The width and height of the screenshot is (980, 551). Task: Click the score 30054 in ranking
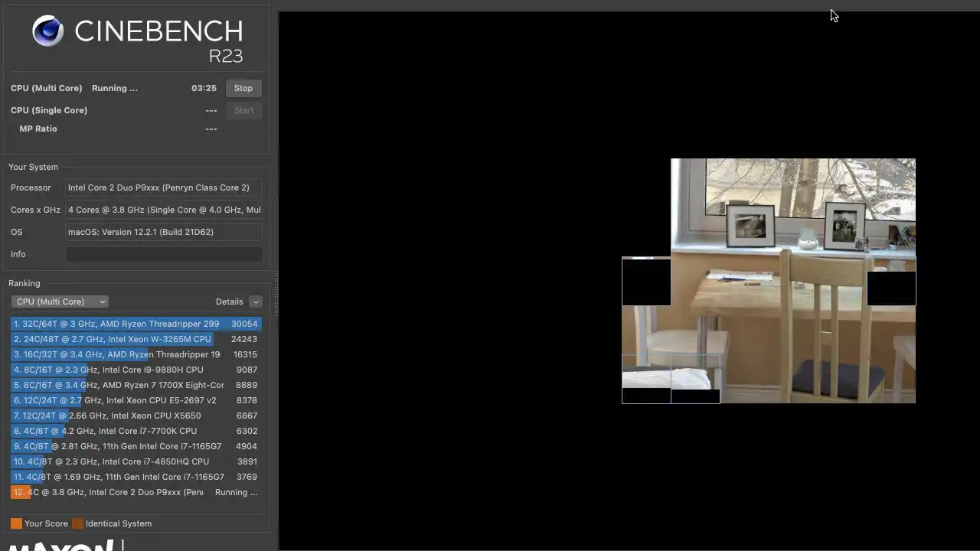(244, 324)
